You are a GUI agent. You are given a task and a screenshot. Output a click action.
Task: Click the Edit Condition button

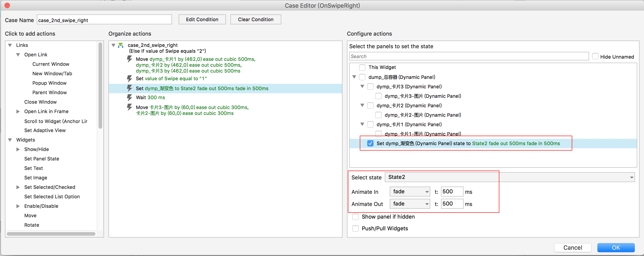[202, 20]
